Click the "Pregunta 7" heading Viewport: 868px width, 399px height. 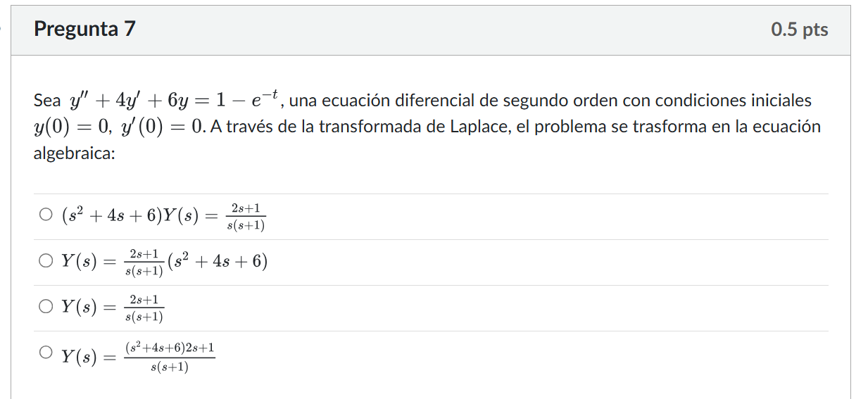point(84,30)
